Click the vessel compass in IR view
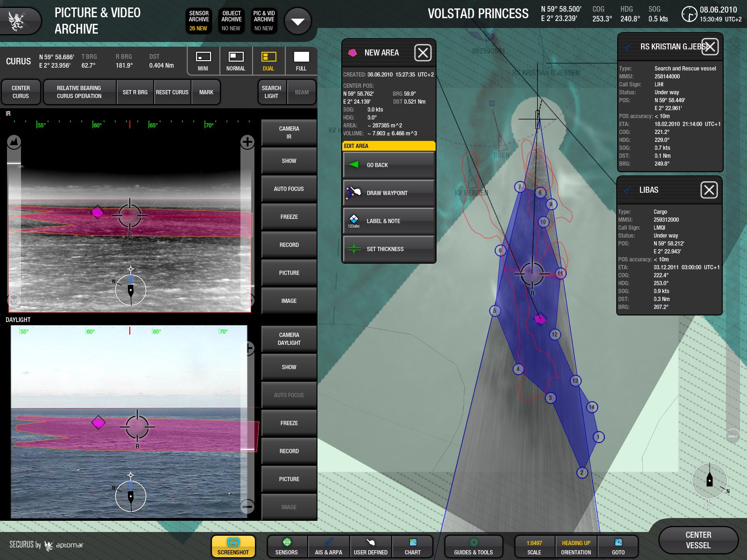The width and height of the screenshot is (747, 560). [131, 290]
